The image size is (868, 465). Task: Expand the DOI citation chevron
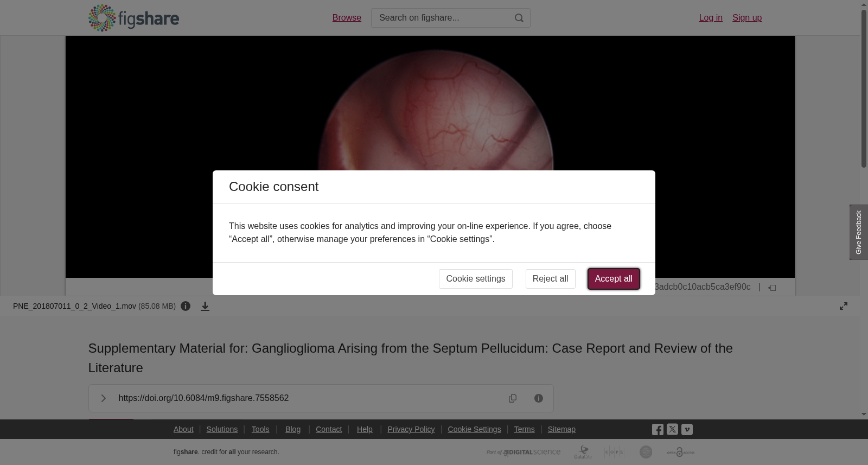(x=103, y=398)
